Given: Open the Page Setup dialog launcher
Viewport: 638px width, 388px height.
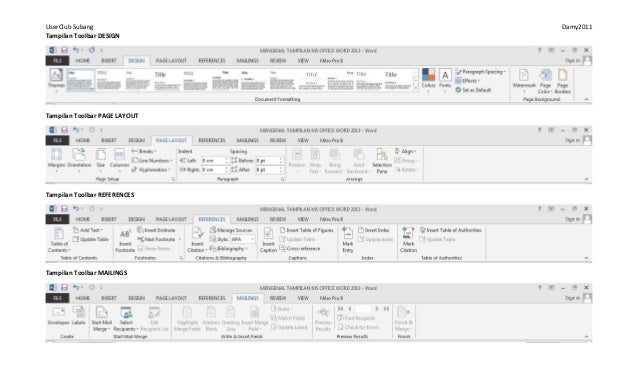Looking at the screenshot, I should pos(173,179).
